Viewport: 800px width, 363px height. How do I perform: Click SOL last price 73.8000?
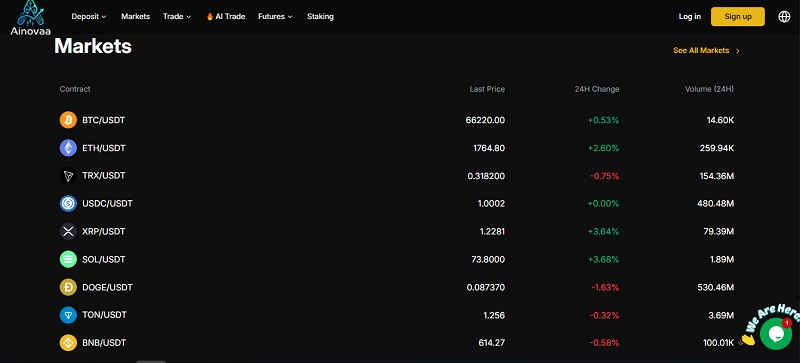click(488, 259)
